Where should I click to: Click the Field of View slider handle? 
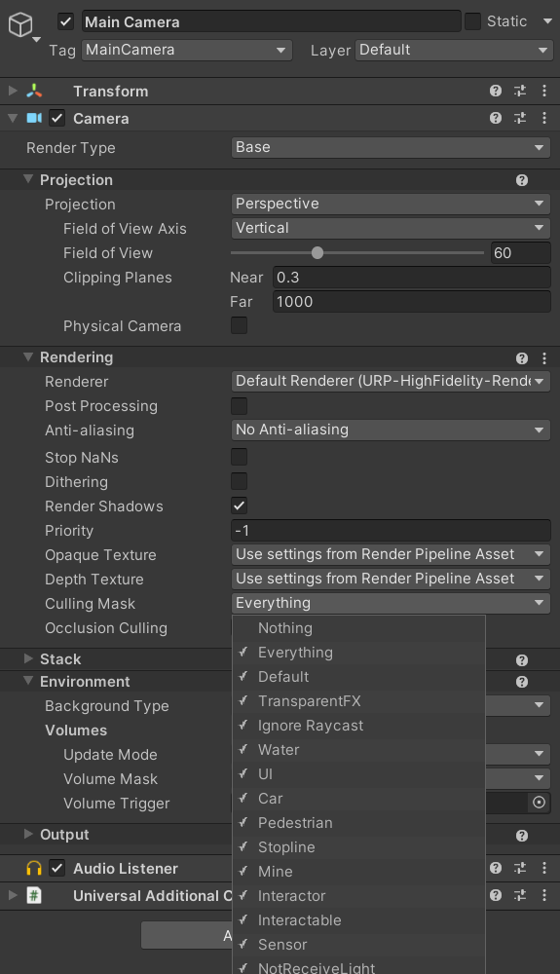(317, 253)
